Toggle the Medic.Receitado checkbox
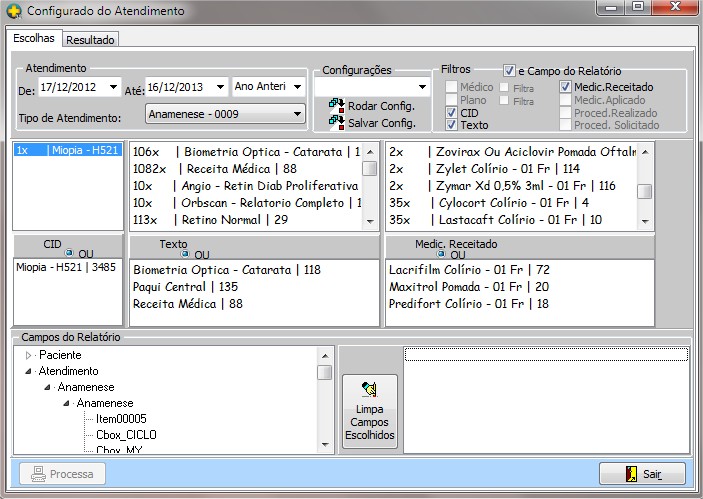 [x=566, y=87]
